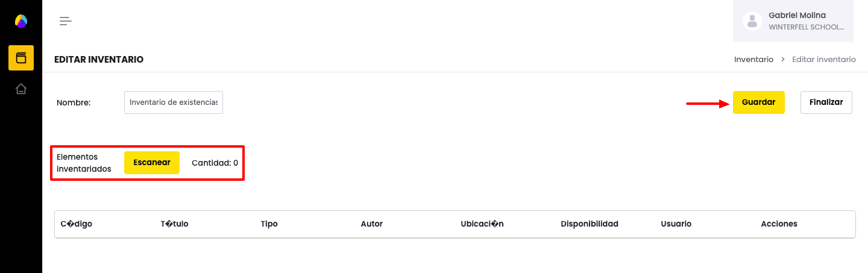868x273 pixels.
Task: Click the Autor column header
Action: (372, 224)
